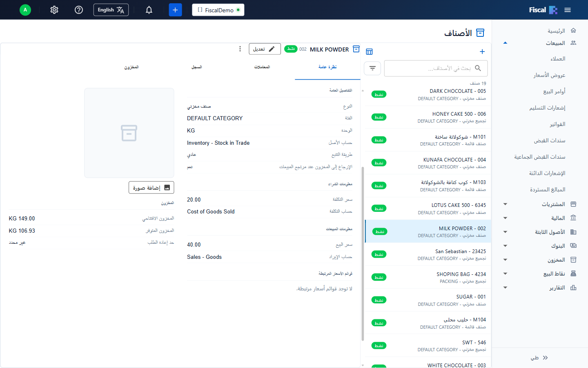Screen dimensions: 588x368
Task: Toggle the hamburger menu next to Fiscal logo
Action: pos(568,10)
